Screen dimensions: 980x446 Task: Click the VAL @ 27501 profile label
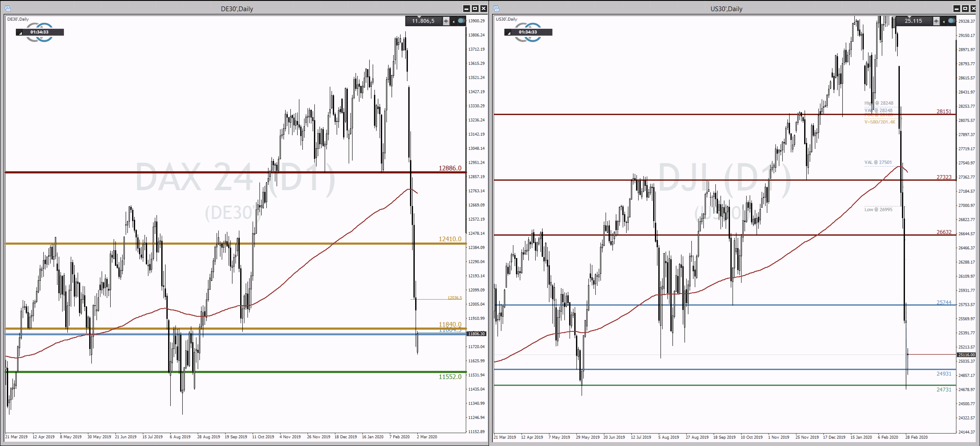878,162
